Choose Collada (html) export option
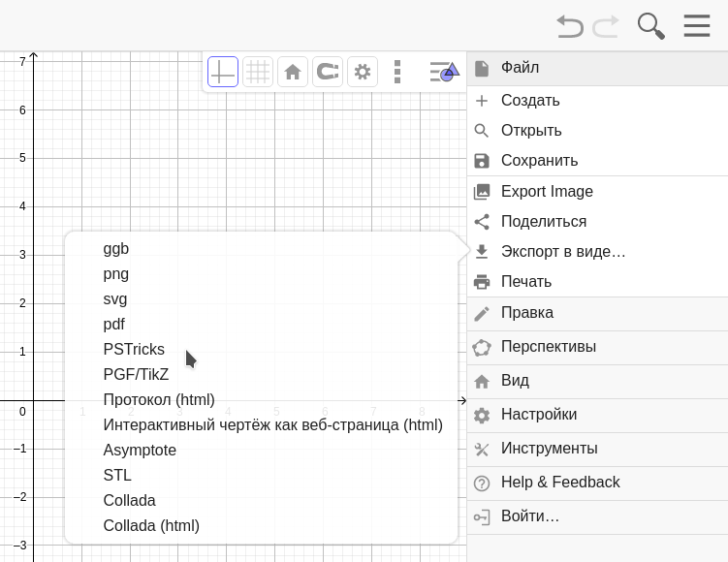This screenshot has height=562, width=728. [x=261, y=525]
